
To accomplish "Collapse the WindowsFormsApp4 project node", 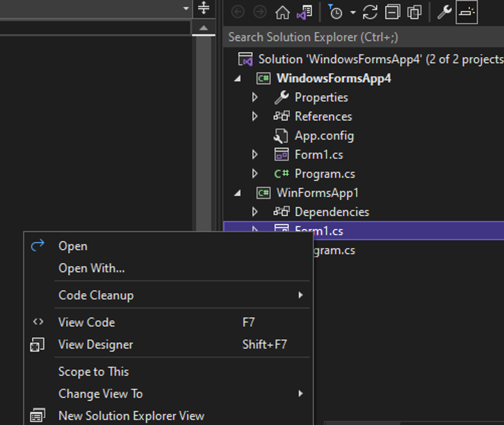I will 238,78.
